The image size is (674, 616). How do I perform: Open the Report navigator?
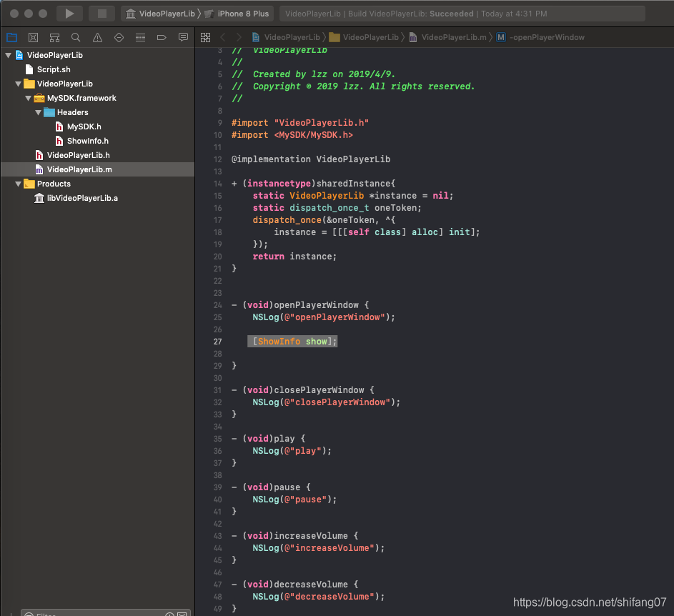click(183, 37)
